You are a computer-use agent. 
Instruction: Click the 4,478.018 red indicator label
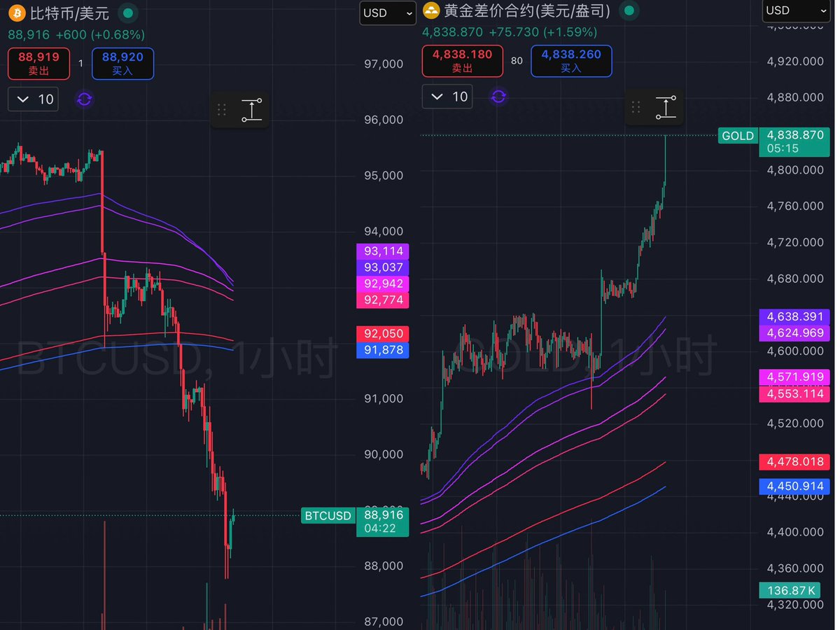(795, 462)
